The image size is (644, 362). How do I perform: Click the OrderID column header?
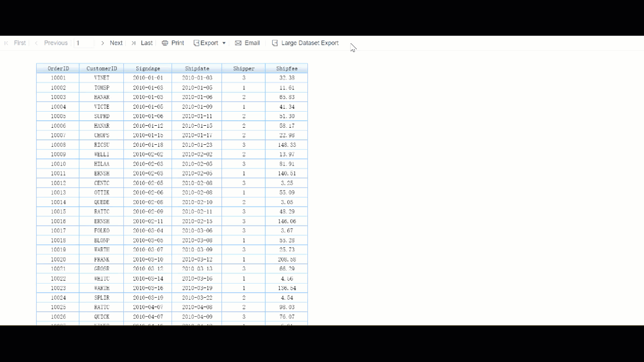tap(57, 68)
